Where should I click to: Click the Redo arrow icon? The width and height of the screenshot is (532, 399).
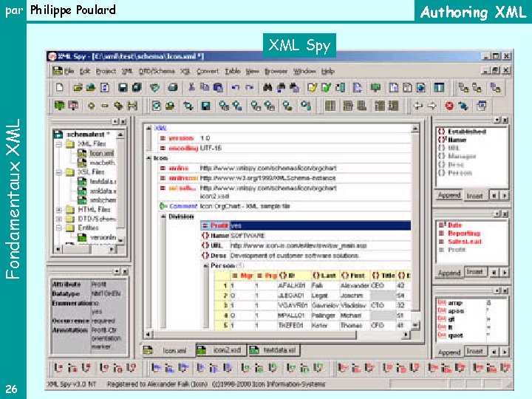(x=250, y=87)
